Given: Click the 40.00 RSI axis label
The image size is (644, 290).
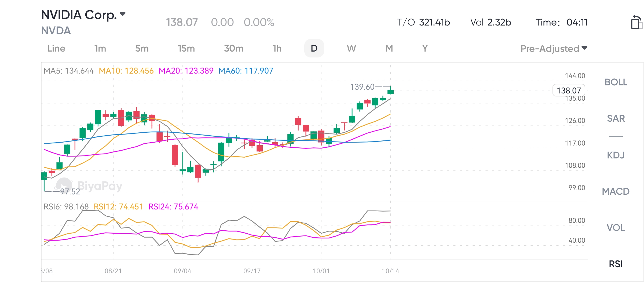Looking at the screenshot, I should tap(577, 240).
